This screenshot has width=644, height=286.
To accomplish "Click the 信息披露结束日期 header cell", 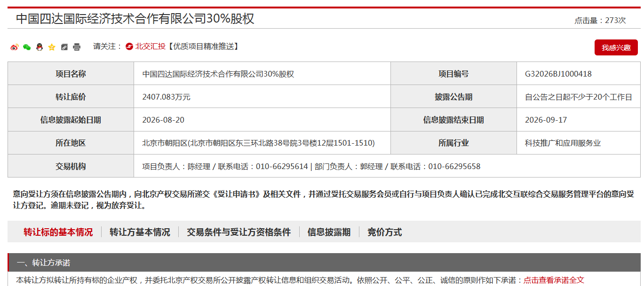I will pos(453,120).
